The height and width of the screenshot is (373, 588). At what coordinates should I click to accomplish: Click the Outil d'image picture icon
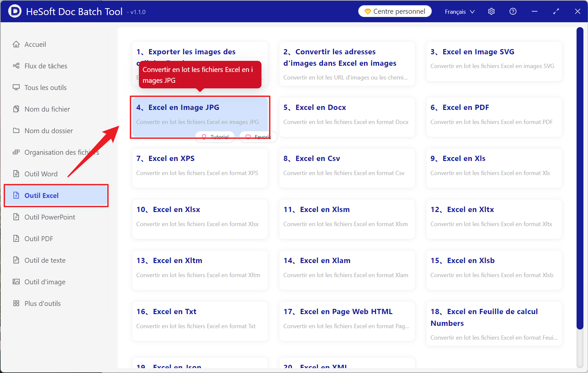[x=16, y=282]
